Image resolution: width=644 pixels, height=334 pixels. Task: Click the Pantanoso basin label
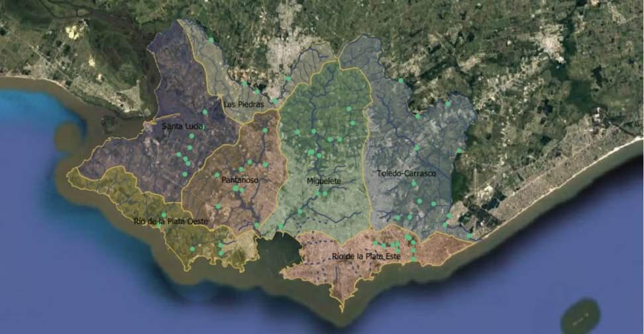click(240, 180)
